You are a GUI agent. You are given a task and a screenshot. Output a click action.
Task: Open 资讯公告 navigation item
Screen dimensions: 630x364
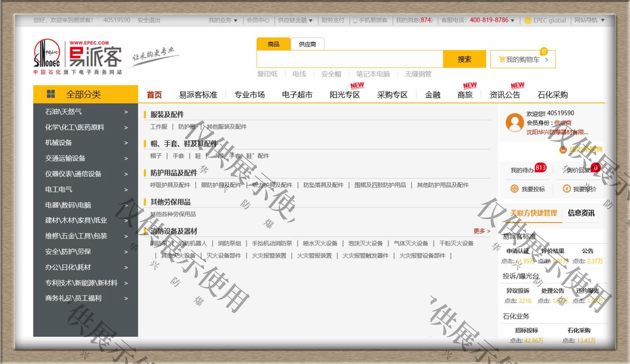click(505, 95)
